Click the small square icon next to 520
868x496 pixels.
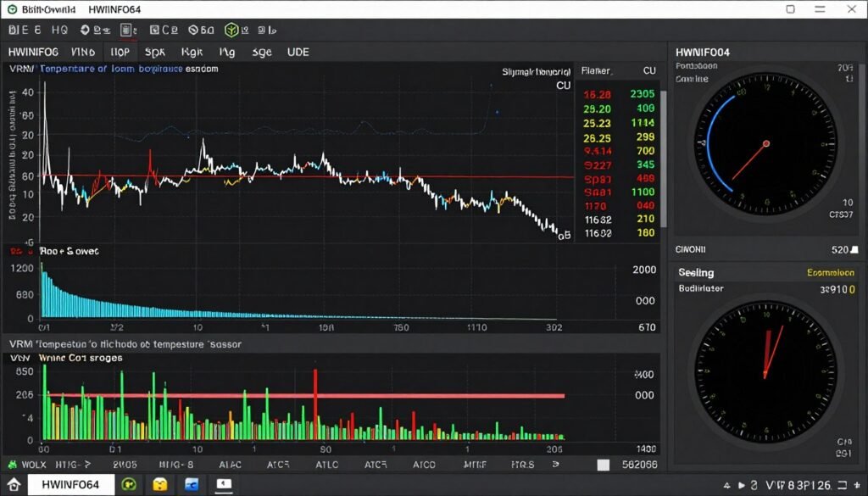click(854, 249)
